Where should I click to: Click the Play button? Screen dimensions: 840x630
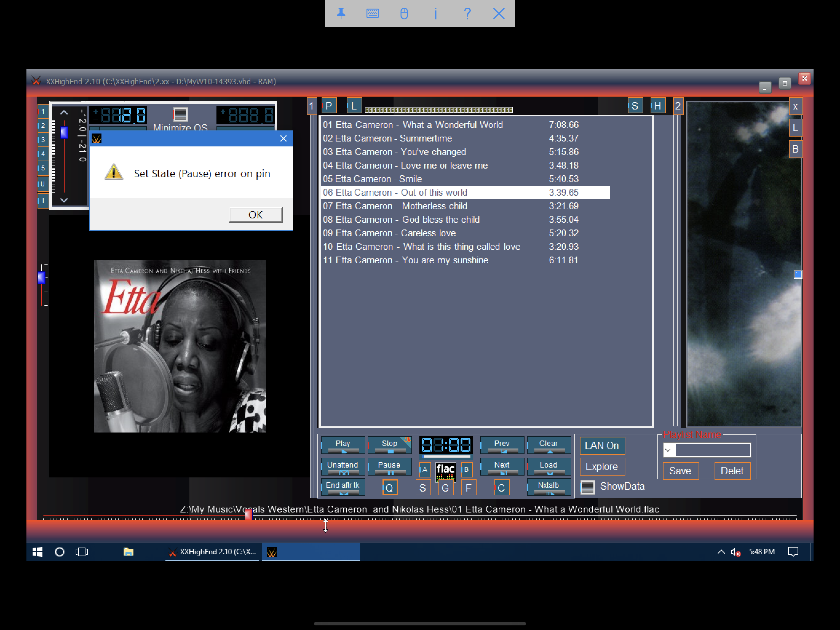tap(343, 445)
